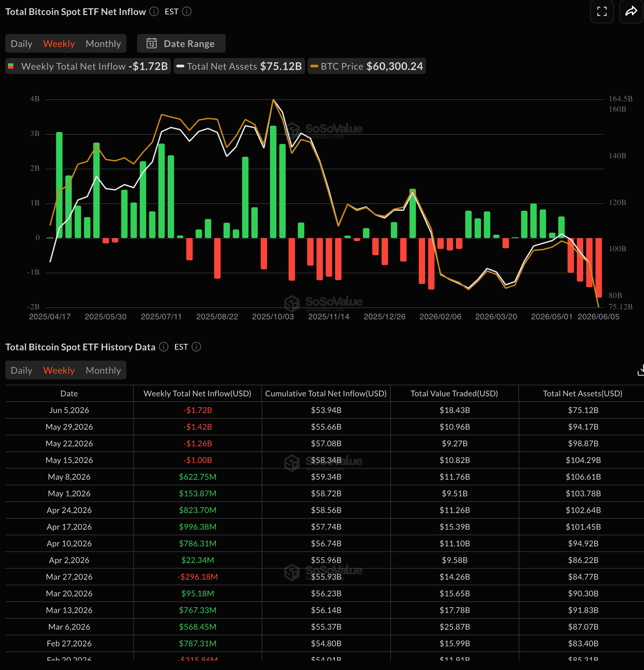Screen dimensions: 644x670
Task: Click the Mar 20,2026 date cell
Action: (x=69, y=594)
